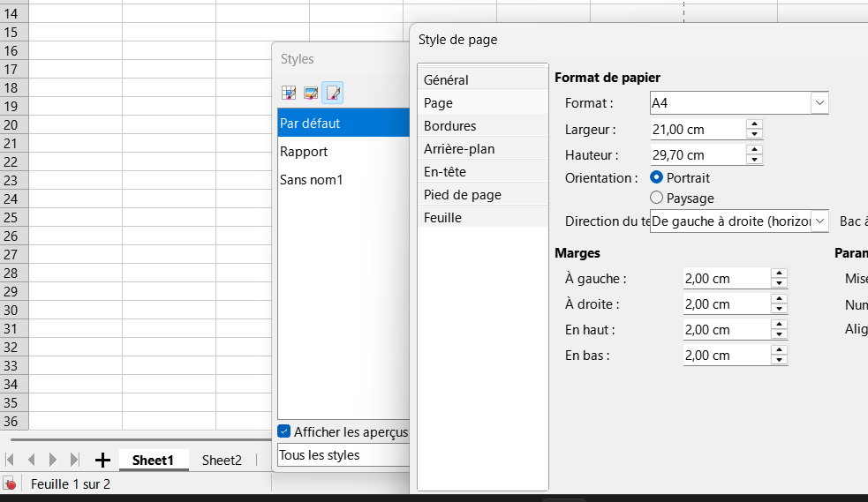Viewport: 868px width, 502px height.
Task: Open the Tous les styles filter list
Action: pyautogui.click(x=343, y=455)
